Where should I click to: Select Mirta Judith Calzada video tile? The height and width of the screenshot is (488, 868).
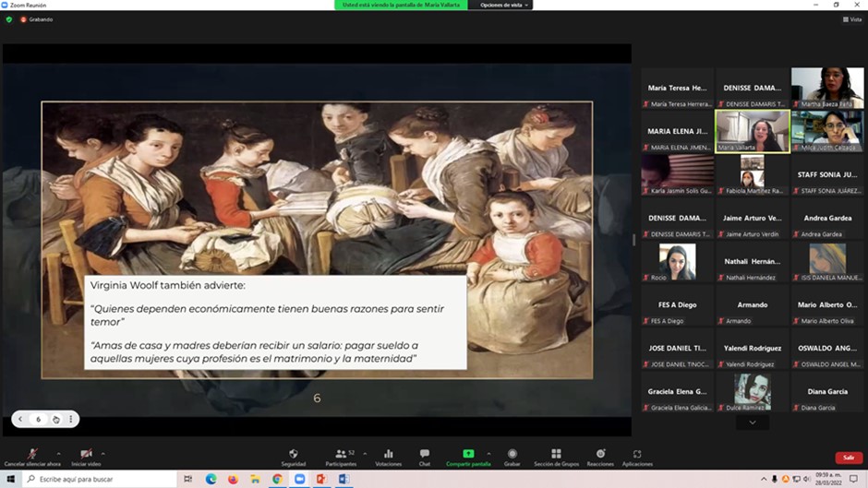827,131
